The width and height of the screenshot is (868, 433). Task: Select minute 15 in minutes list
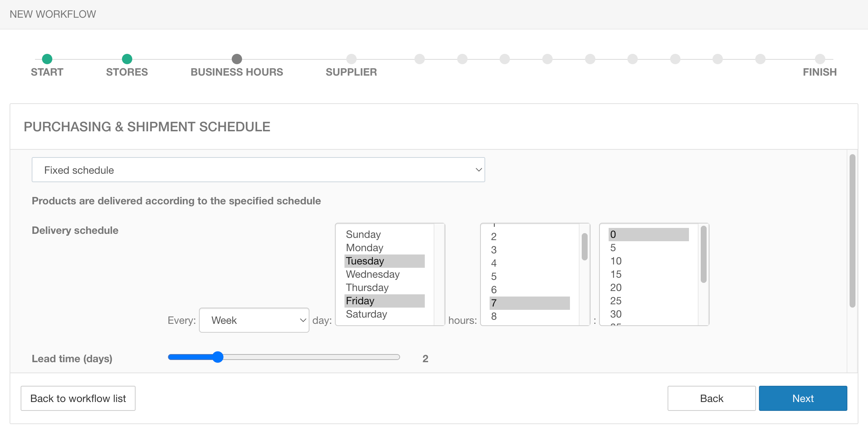click(x=616, y=274)
